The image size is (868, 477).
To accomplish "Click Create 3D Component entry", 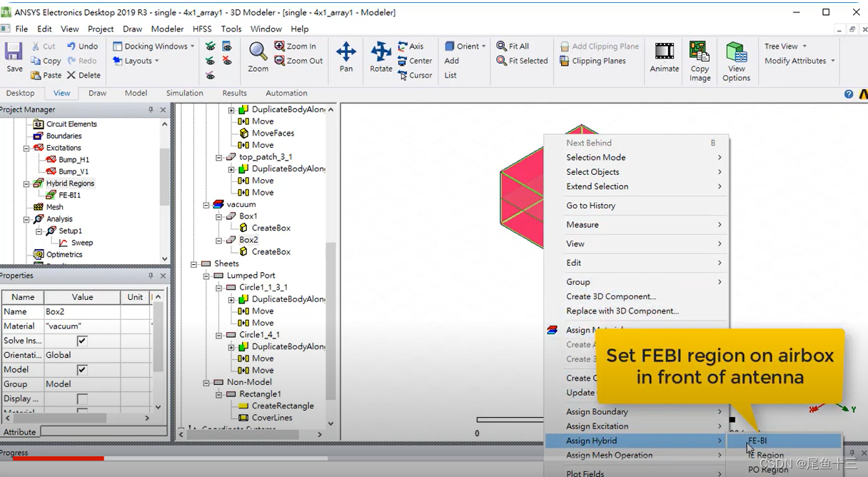I will [x=636, y=296].
